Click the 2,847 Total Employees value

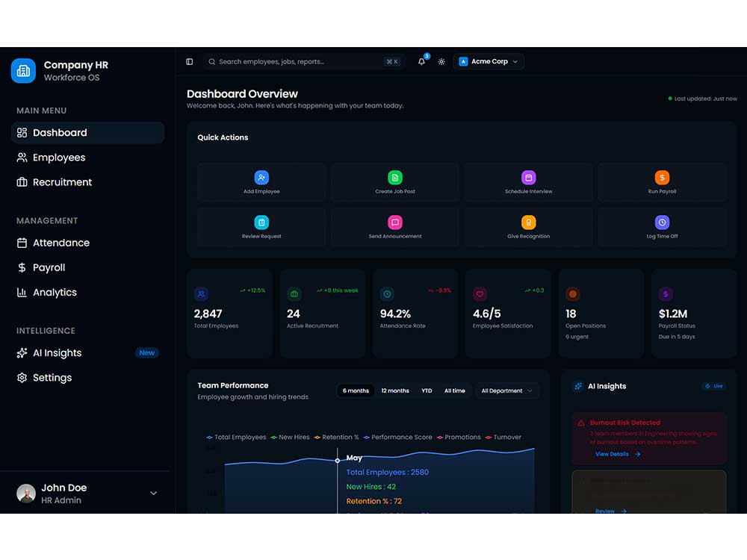pos(208,314)
